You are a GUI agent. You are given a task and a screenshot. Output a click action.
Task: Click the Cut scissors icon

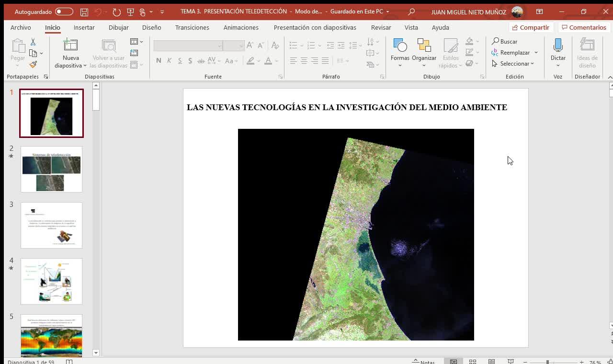point(33,42)
